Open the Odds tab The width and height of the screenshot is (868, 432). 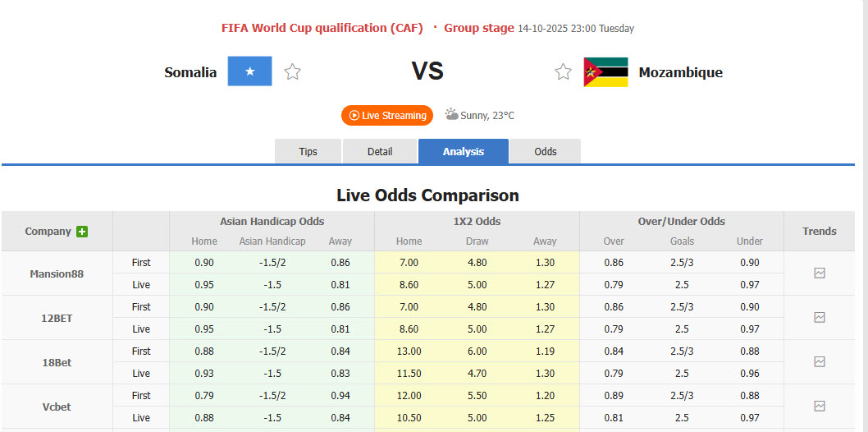click(x=545, y=152)
